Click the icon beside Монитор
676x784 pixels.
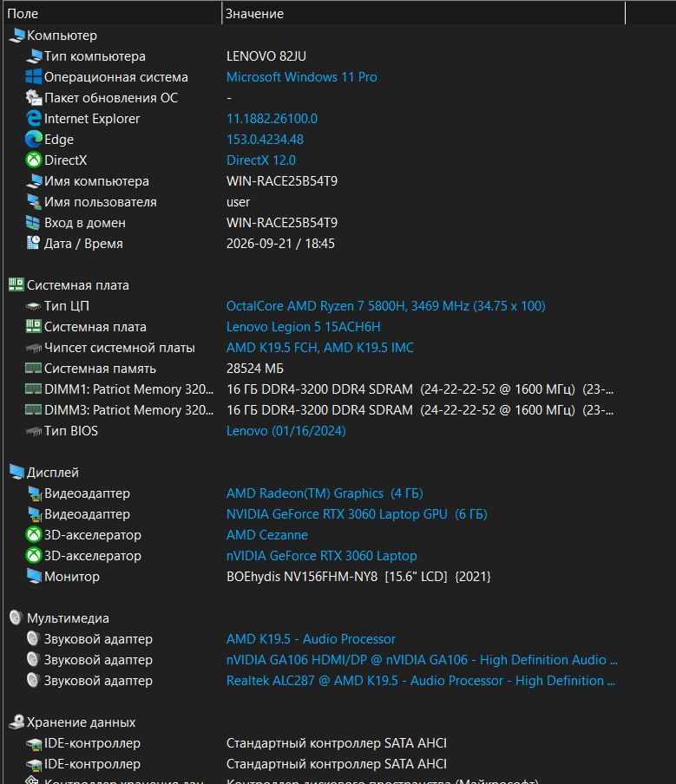[34, 577]
